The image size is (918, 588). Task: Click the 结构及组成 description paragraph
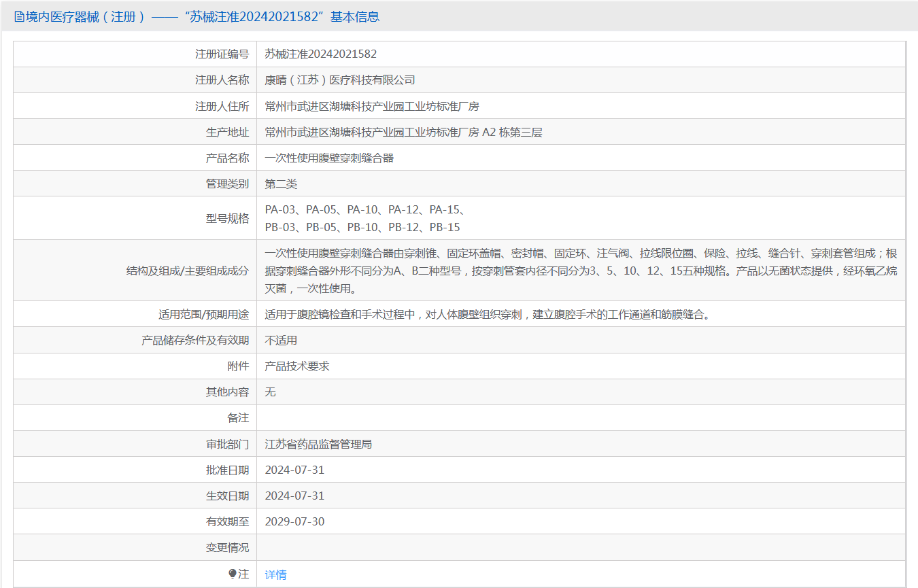coord(581,271)
